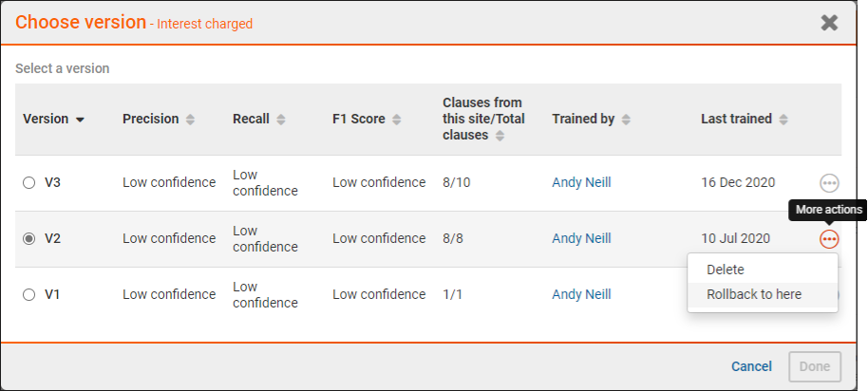The width and height of the screenshot is (868, 391).
Task: Click Cancel link in dialog footer
Action: point(751,366)
